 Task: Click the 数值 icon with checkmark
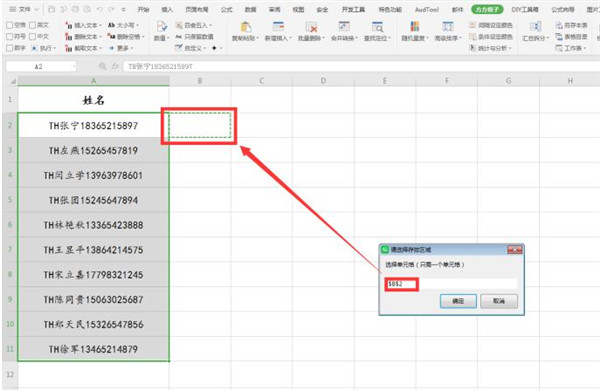[x=161, y=26]
